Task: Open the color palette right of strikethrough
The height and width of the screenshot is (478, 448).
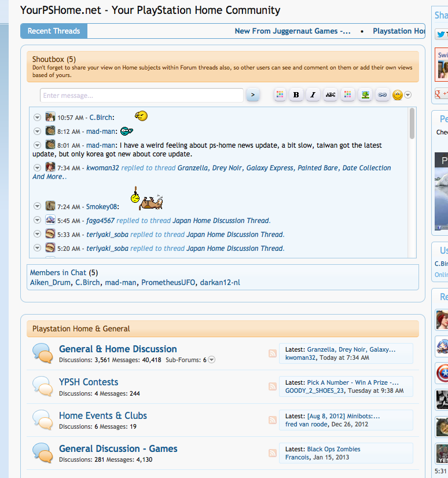Action: [347, 94]
